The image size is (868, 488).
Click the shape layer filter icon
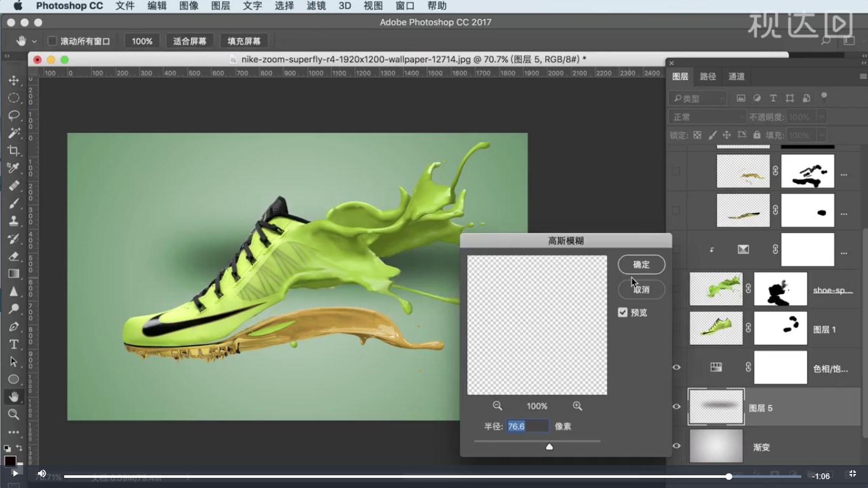790,98
